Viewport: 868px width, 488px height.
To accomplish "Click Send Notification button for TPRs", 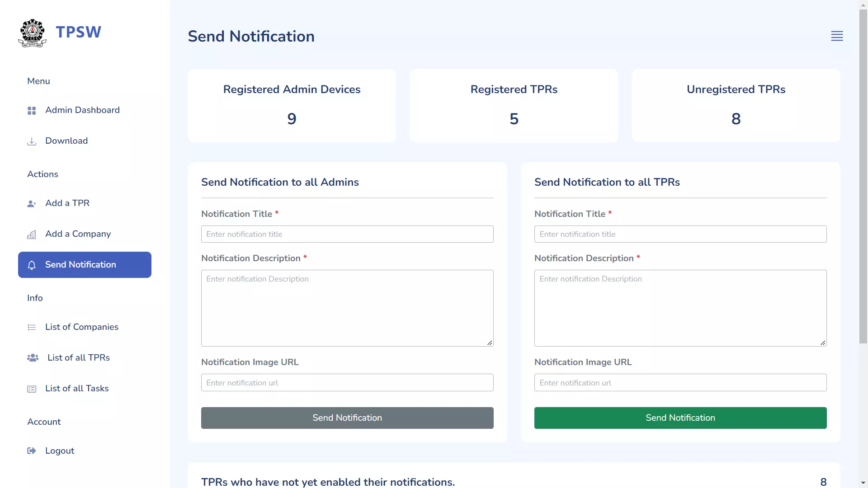I will coord(680,417).
